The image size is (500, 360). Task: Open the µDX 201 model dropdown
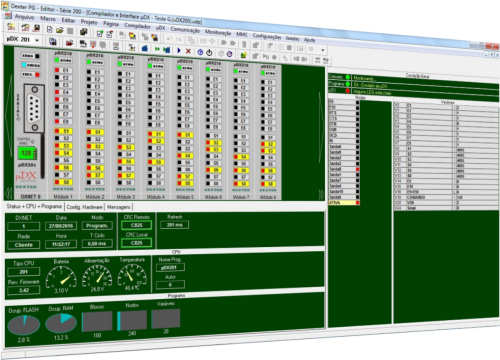[37, 40]
